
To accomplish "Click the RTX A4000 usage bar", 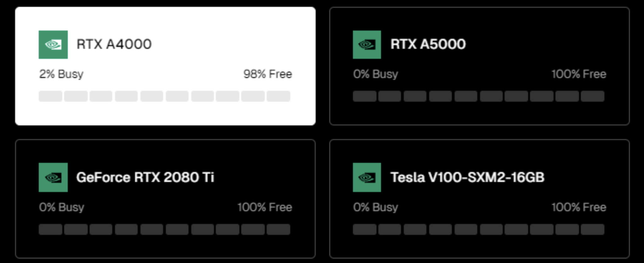I will coord(164,96).
